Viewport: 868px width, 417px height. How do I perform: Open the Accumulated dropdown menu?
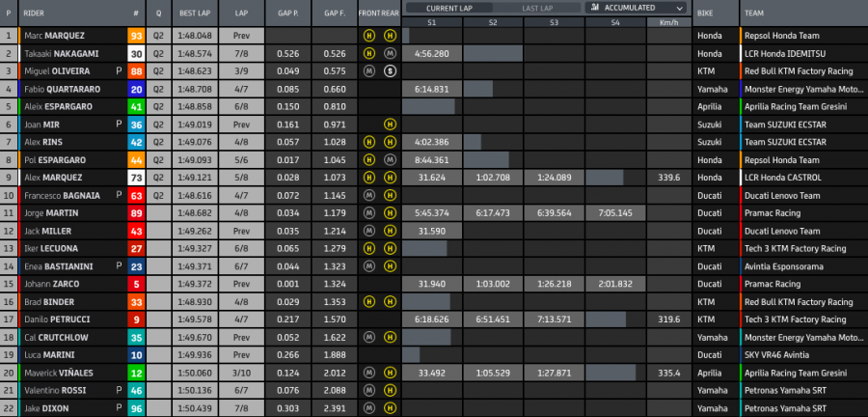tap(637, 8)
